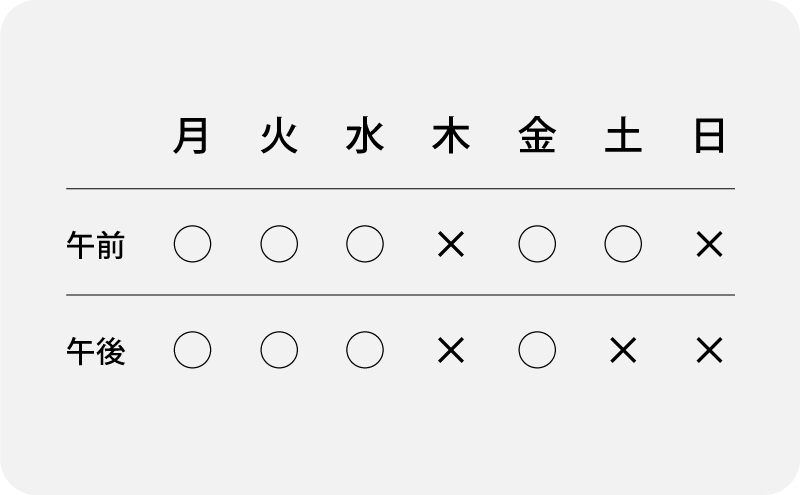The height and width of the screenshot is (495, 800).
Task: Click the Monday afternoon circle mark
Action: [192, 350]
